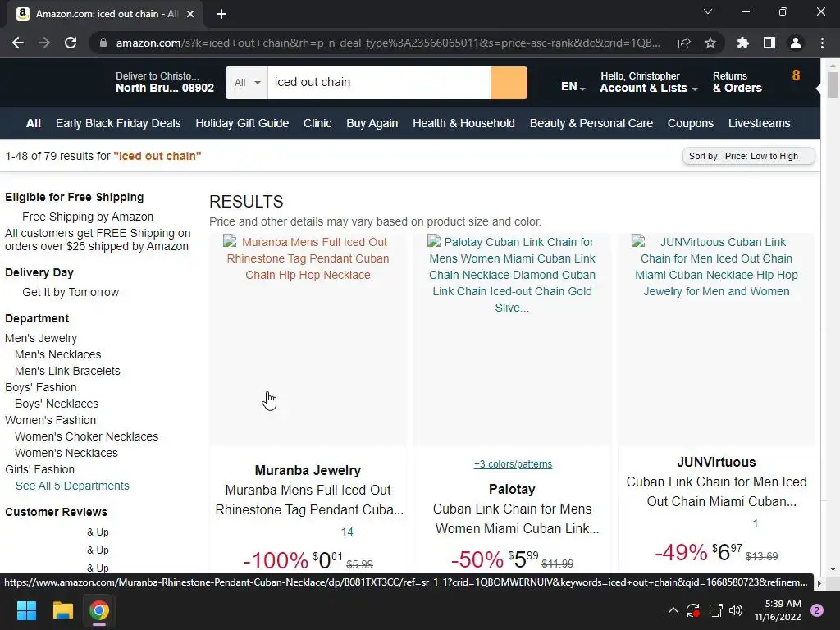Viewport: 840px width, 630px height.
Task: Filter by Men's Necklaces
Action: click(58, 354)
